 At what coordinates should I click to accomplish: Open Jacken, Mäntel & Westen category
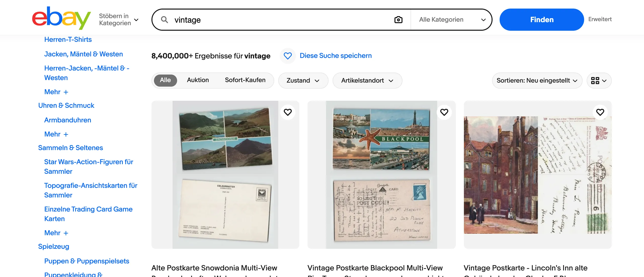(84, 54)
